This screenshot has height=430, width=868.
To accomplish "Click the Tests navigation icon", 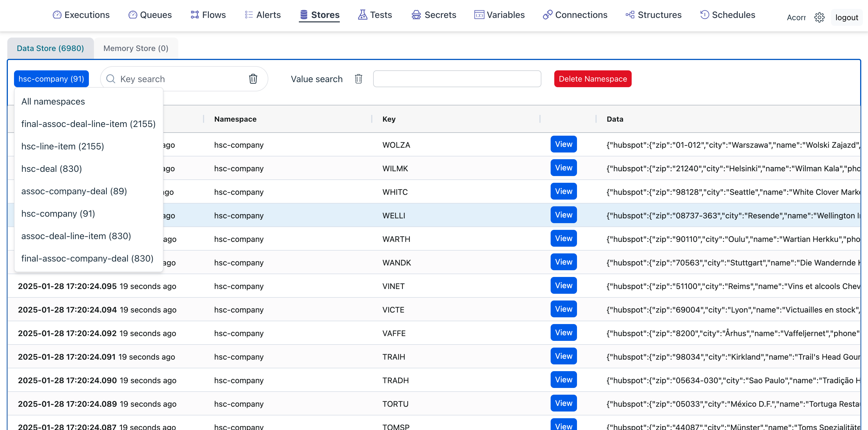I will pyautogui.click(x=362, y=14).
